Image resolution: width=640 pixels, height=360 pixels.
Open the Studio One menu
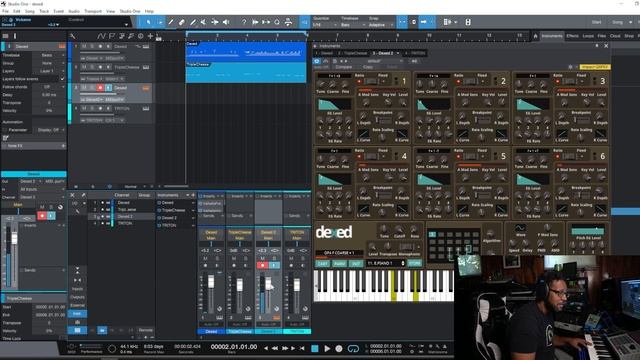tap(130, 11)
